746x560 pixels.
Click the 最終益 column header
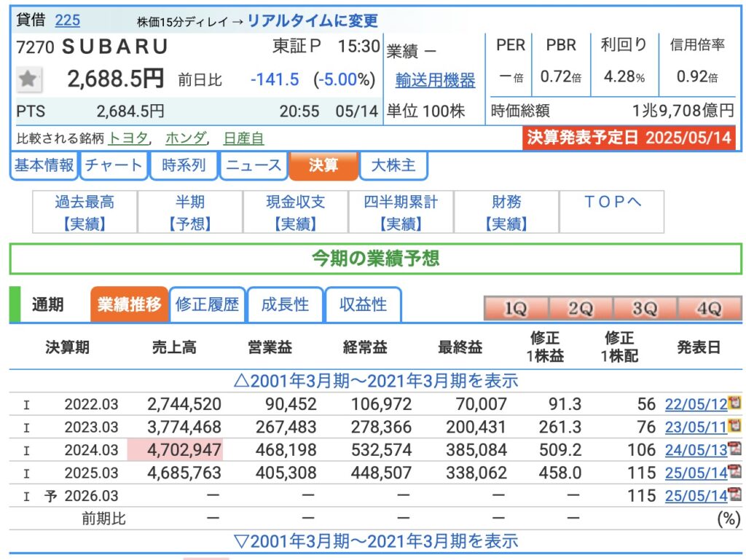(x=460, y=347)
